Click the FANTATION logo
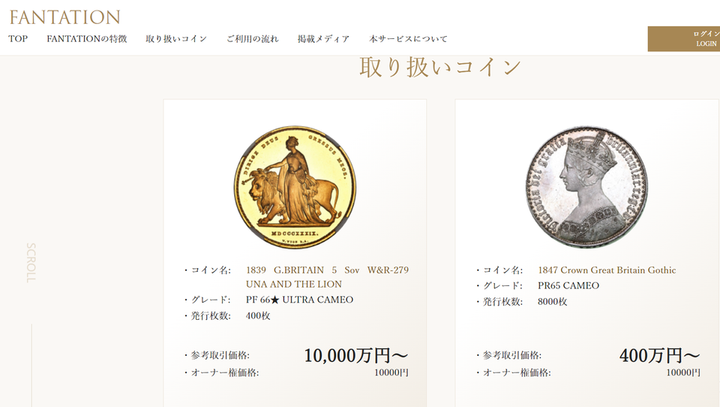This screenshot has height=407, width=720. [65, 17]
